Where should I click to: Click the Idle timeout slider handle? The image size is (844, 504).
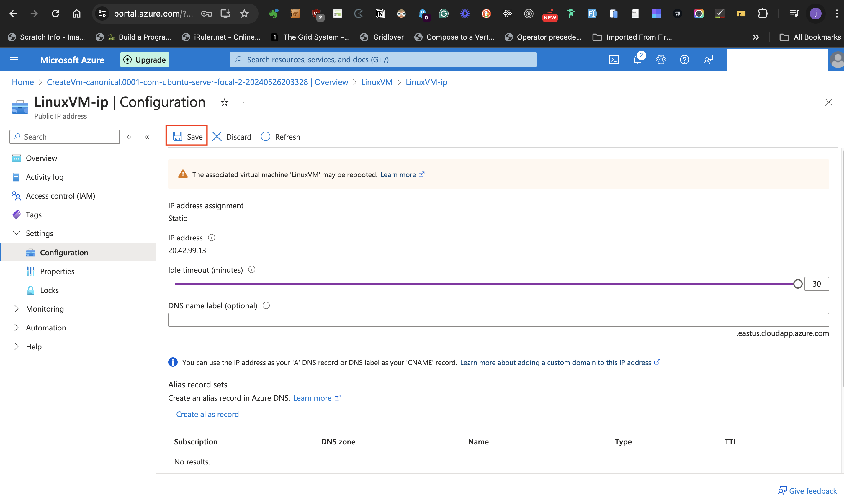(798, 284)
